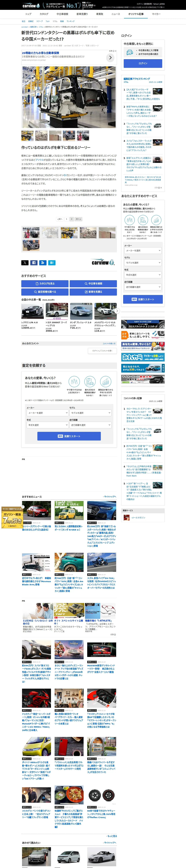Open the トヨタ 2000GT used car listing
Screen dimensions: 186x868
coord(57,317)
